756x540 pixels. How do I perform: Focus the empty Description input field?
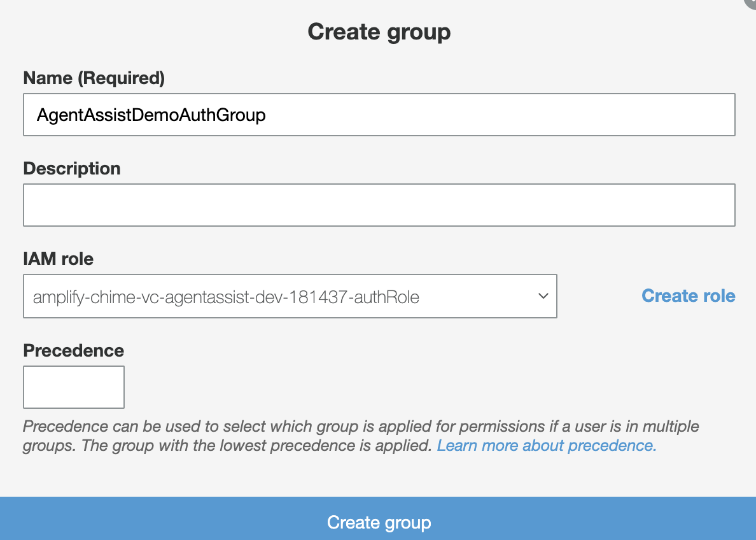(379, 204)
